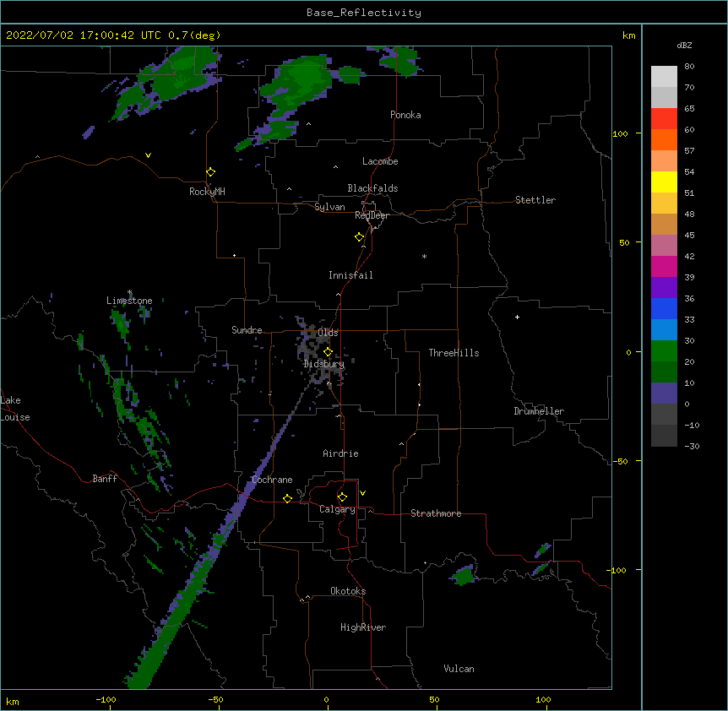The image size is (728, 711).
Task: Click the Lake Louise label
Action: pos(15,409)
